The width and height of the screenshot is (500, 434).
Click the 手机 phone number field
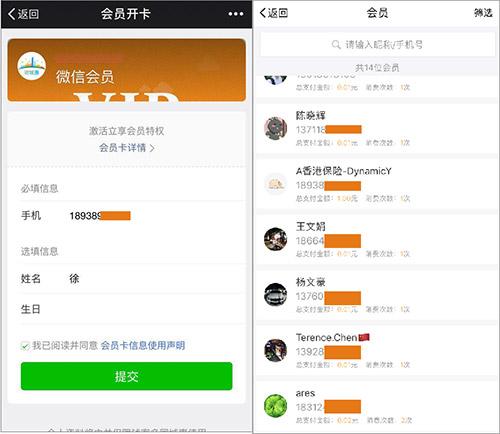131,216
